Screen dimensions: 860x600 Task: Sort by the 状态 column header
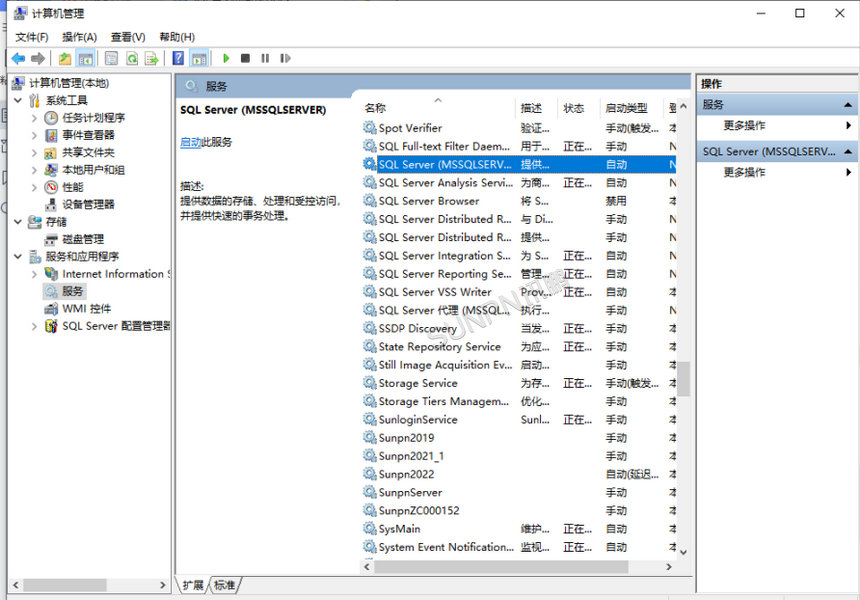pyautogui.click(x=579, y=108)
